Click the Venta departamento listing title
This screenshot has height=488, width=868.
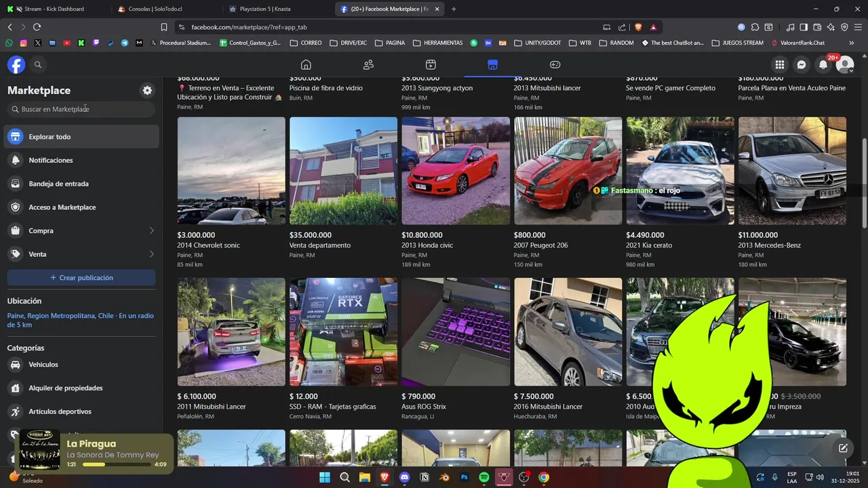tap(320, 245)
